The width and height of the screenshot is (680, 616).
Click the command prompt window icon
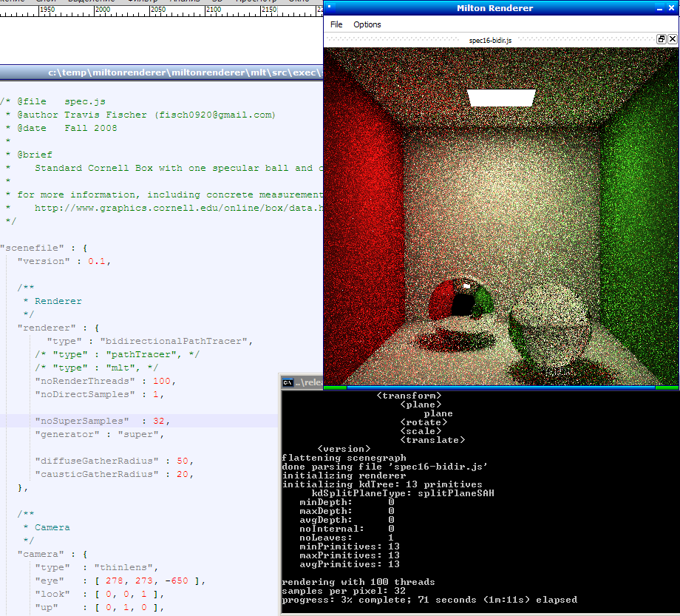288,382
